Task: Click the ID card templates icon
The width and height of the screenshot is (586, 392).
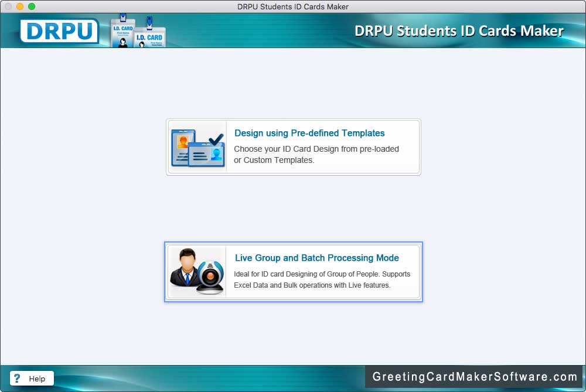Action: [x=197, y=148]
